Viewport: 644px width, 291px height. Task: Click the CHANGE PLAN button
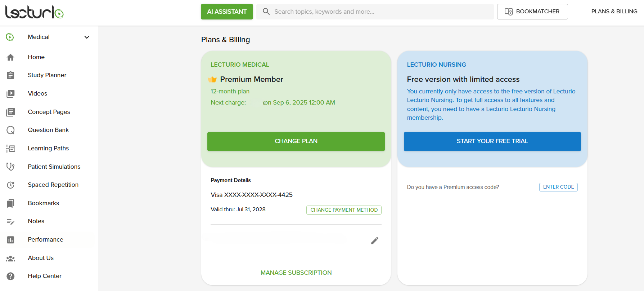[296, 141]
